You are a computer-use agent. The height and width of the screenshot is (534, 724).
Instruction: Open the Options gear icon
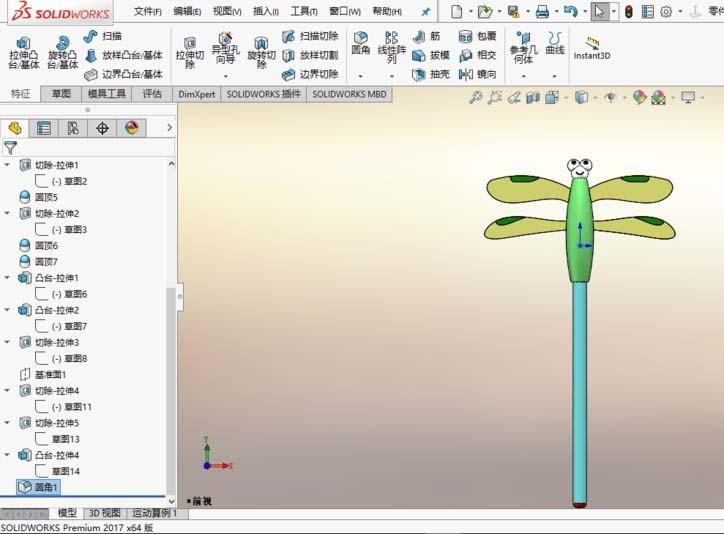click(x=666, y=12)
